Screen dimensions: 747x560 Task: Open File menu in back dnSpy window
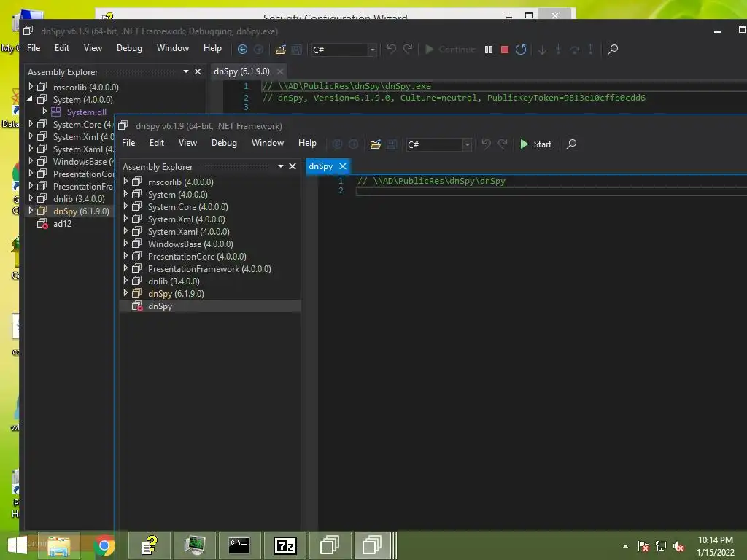[x=34, y=48]
